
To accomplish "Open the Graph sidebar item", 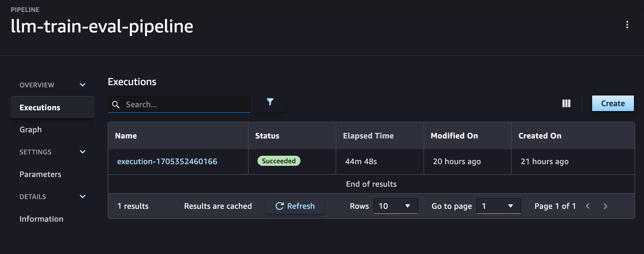I will click(31, 130).
